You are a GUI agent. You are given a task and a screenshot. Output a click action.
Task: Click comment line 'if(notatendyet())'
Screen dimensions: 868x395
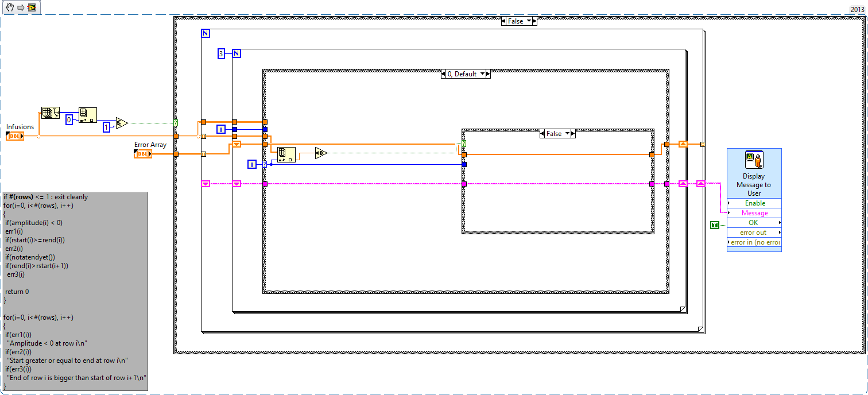click(30, 257)
